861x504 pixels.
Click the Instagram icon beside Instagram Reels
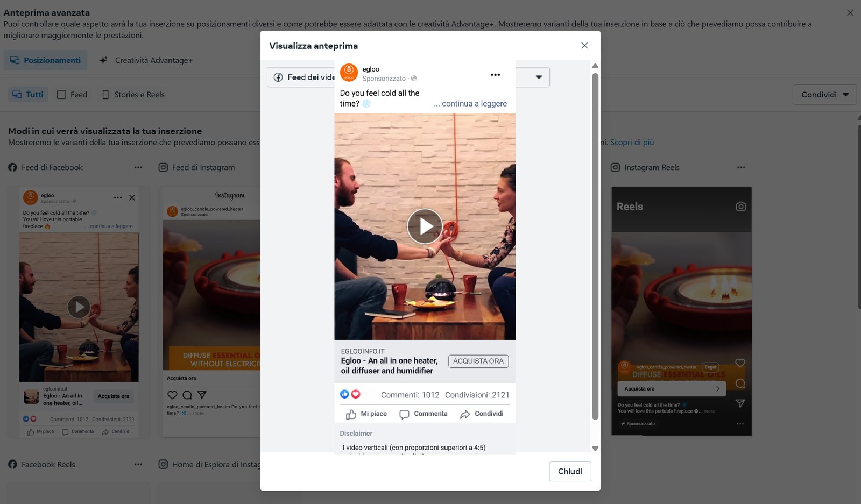point(615,167)
